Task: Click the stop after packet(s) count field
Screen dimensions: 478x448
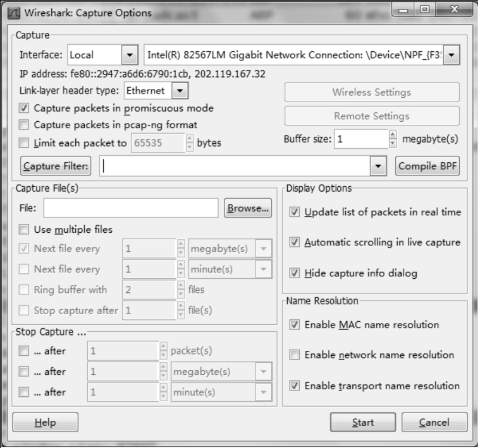Action: pyautogui.click(x=123, y=351)
